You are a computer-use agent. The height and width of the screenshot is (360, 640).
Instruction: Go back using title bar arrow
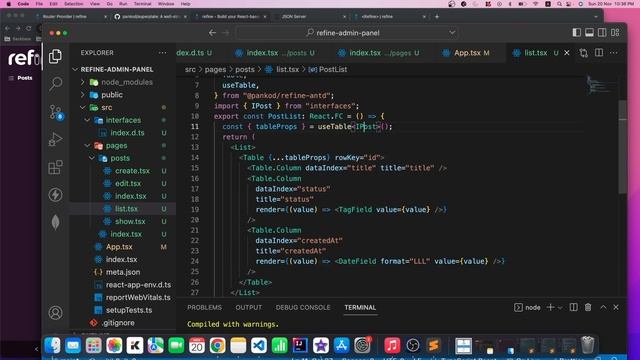coord(212,33)
